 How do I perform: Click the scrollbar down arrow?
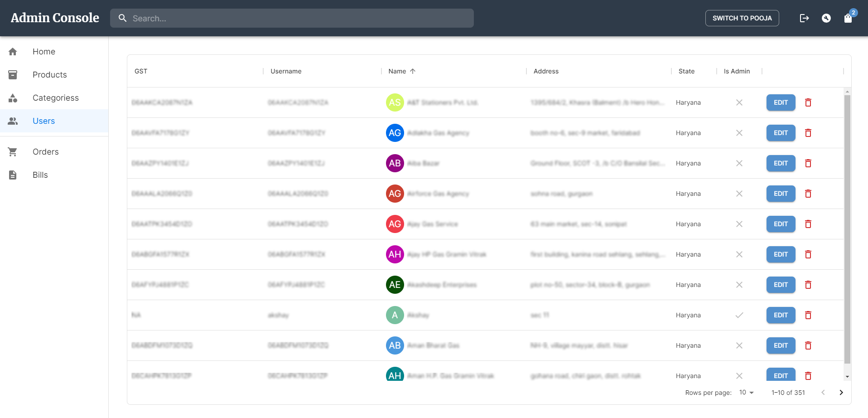pyautogui.click(x=847, y=377)
